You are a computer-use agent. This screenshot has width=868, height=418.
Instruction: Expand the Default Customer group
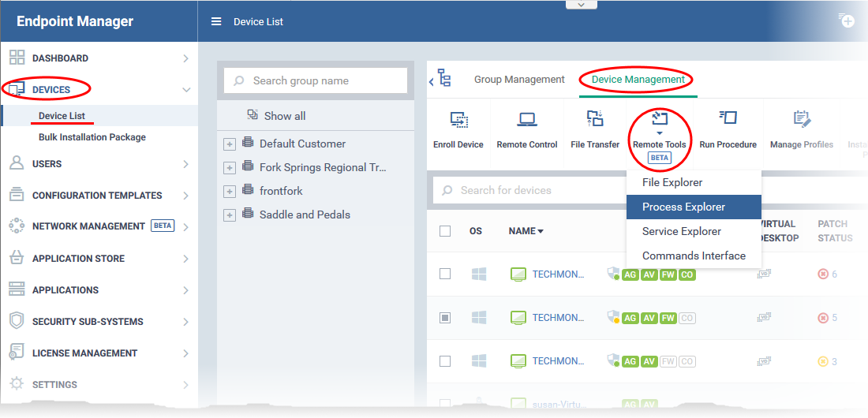click(x=229, y=144)
